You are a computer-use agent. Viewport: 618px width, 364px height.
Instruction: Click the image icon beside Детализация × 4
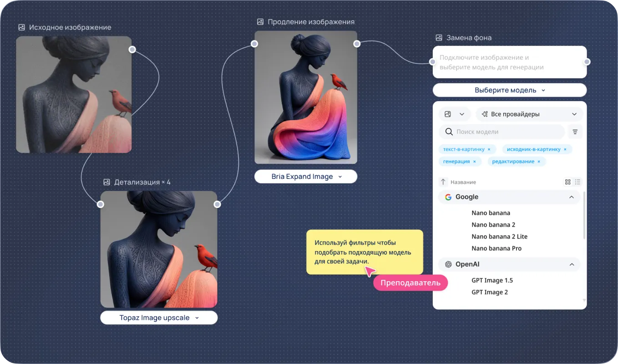(x=106, y=182)
